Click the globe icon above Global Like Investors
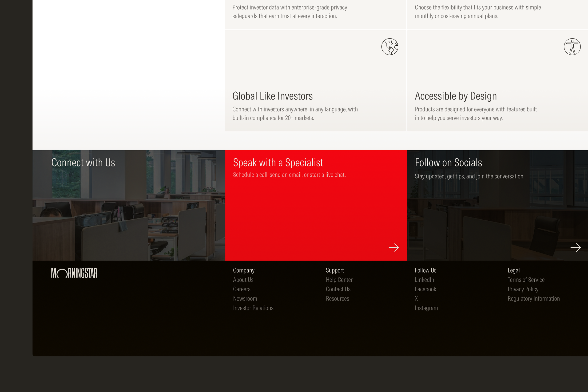Image resolution: width=588 pixels, height=392 pixels. click(389, 47)
